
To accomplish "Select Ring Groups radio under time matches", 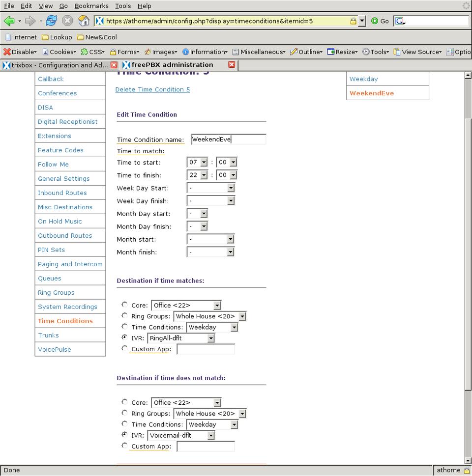I will coord(124,316).
